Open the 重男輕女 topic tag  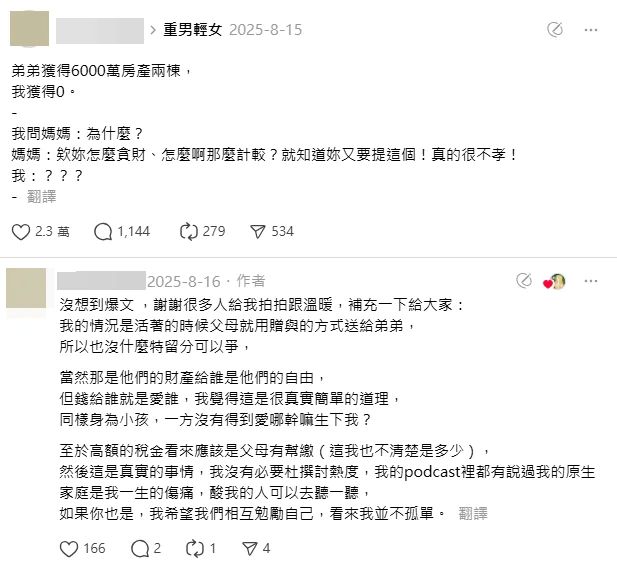click(192, 30)
